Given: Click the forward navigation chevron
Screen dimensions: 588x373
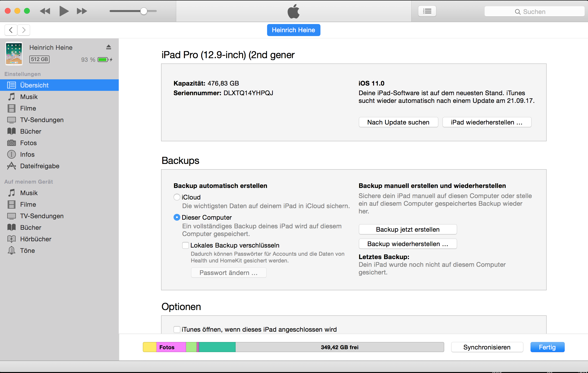Looking at the screenshot, I should click(24, 30).
